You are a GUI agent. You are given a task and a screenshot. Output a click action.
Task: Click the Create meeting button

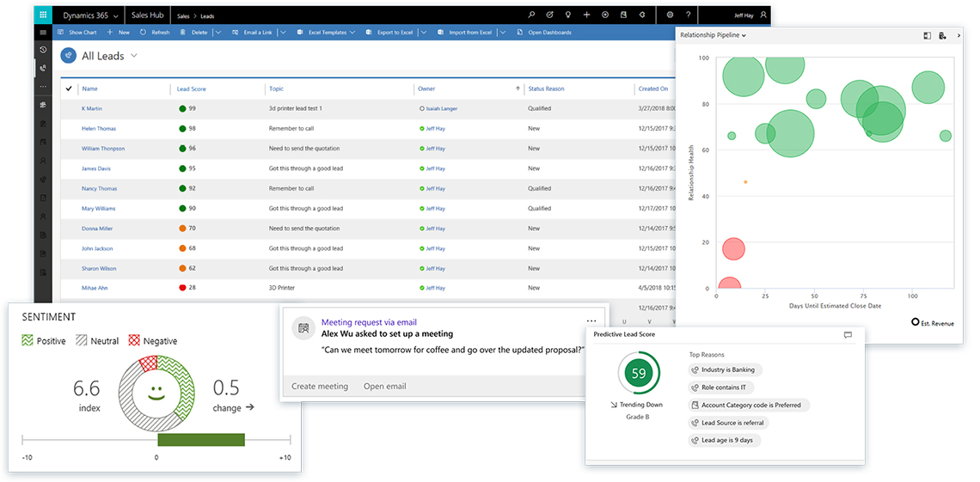[320, 387]
